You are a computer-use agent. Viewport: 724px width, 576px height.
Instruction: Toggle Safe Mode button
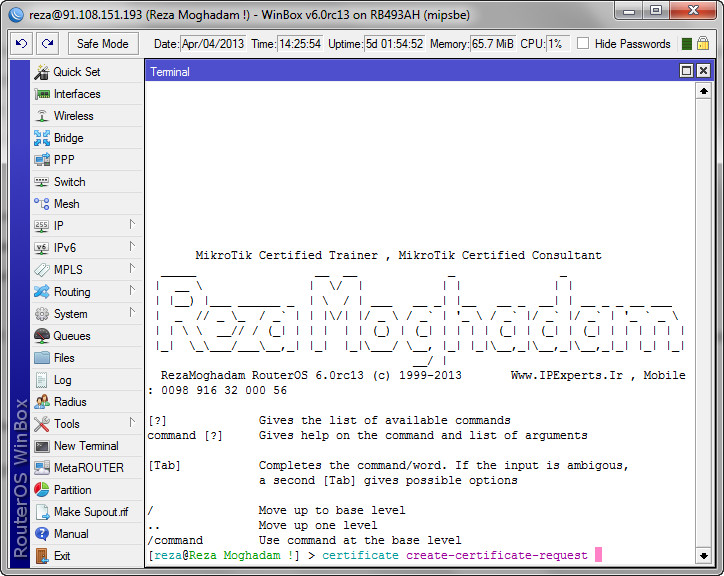pos(103,44)
